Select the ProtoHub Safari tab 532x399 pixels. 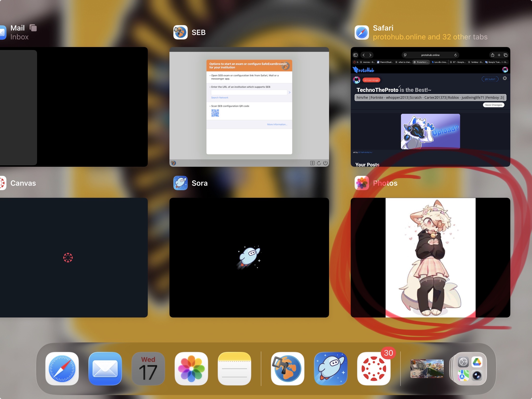click(x=421, y=62)
